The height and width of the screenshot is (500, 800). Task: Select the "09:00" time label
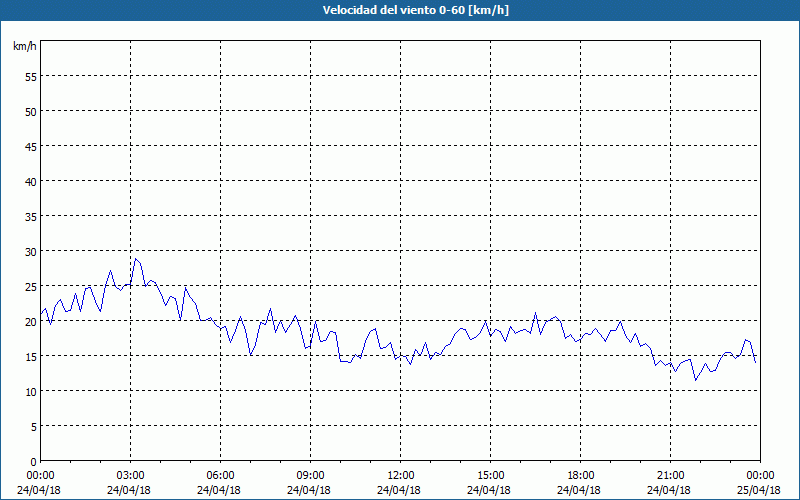click(x=310, y=476)
